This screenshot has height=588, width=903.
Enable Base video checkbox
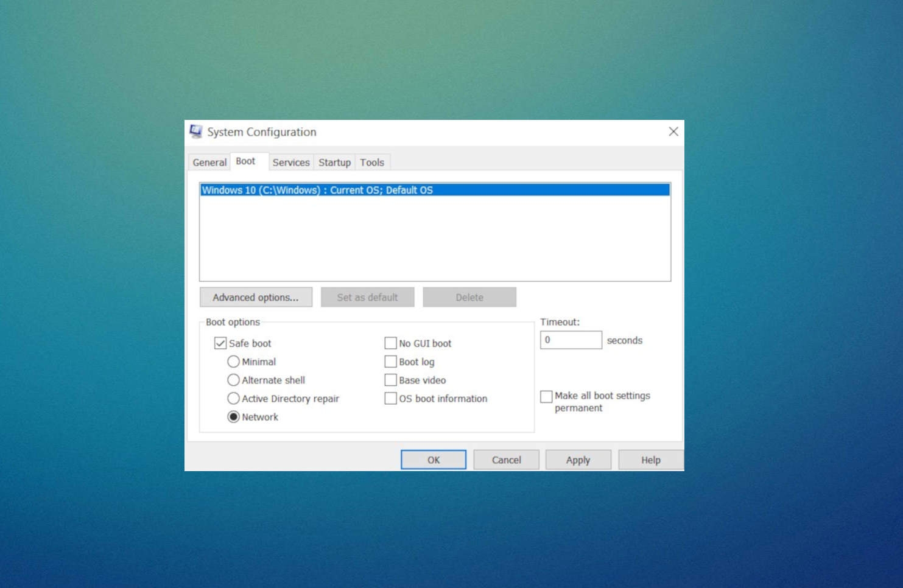(391, 380)
